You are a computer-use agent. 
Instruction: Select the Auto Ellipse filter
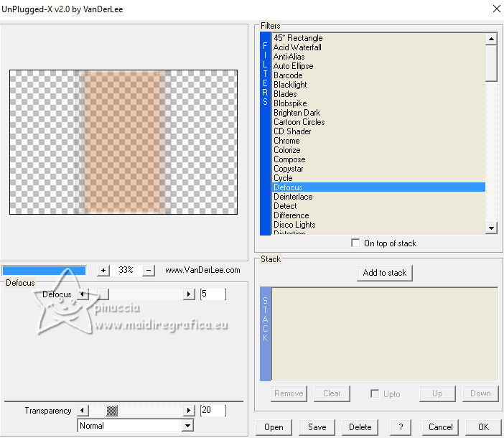coord(378,66)
